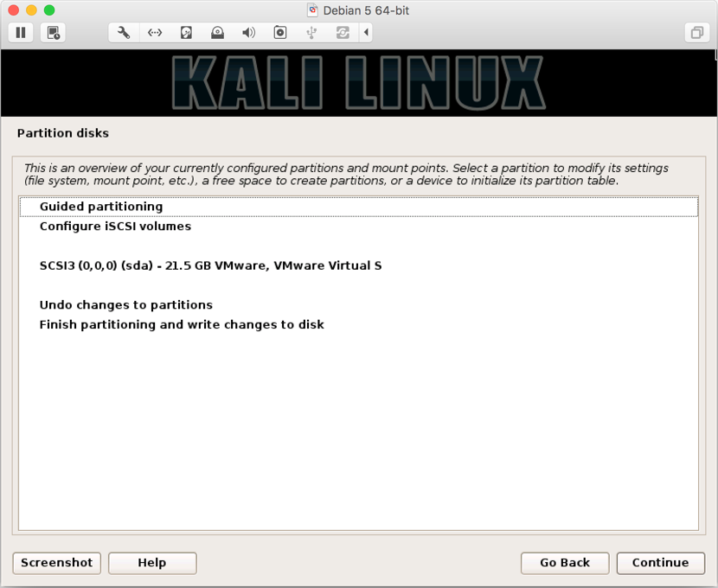This screenshot has height=588, width=718.
Task: Click the sharing sync icon
Action: click(343, 33)
